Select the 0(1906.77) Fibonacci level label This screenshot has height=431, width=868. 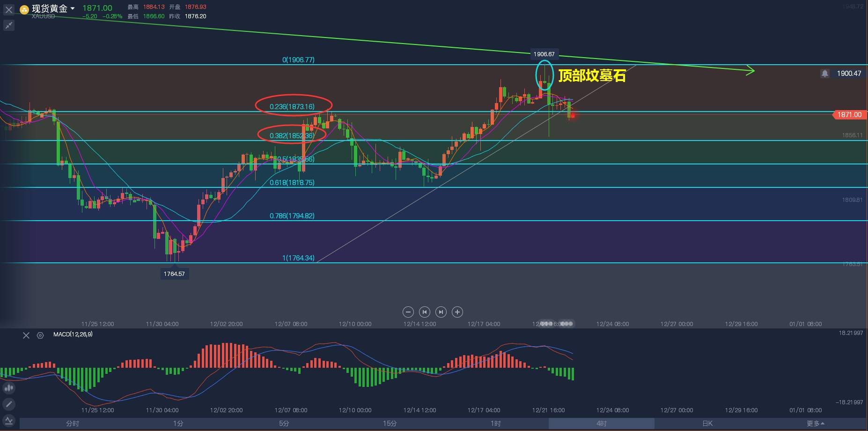[x=298, y=60]
